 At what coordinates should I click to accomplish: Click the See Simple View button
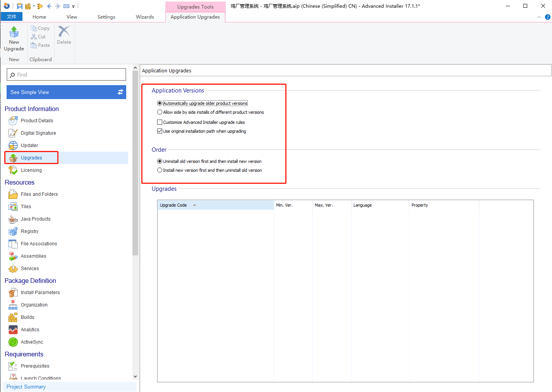point(66,92)
